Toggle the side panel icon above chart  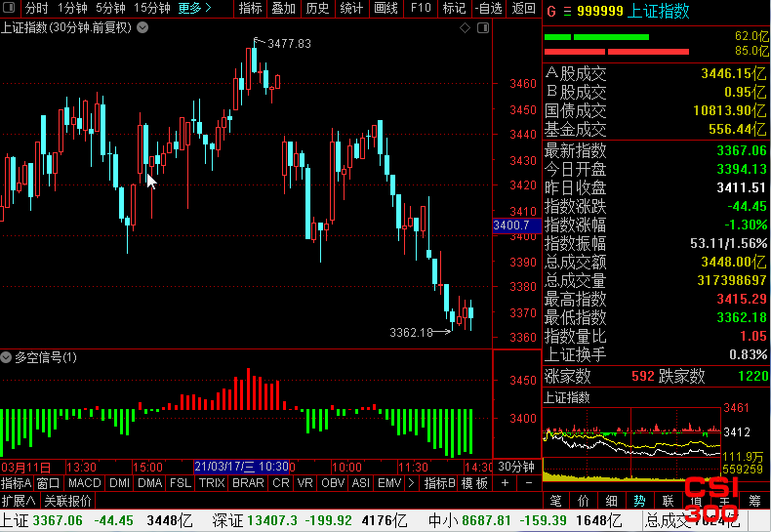[x=483, y=28]
